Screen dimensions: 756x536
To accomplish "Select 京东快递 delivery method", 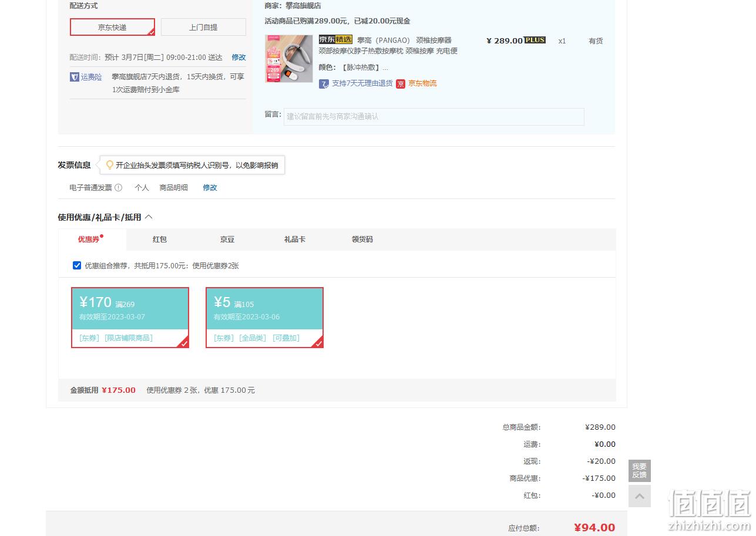I will click(x=112, y=27).
